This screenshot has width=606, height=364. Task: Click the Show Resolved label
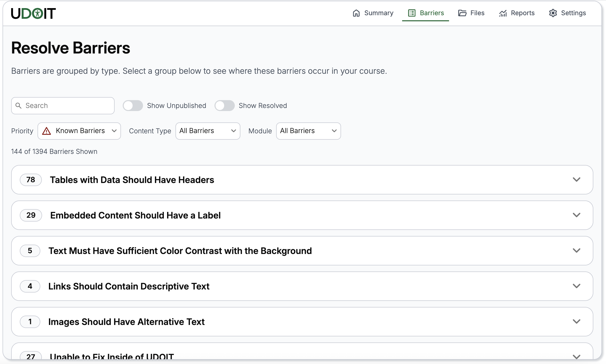pos(263,105)
